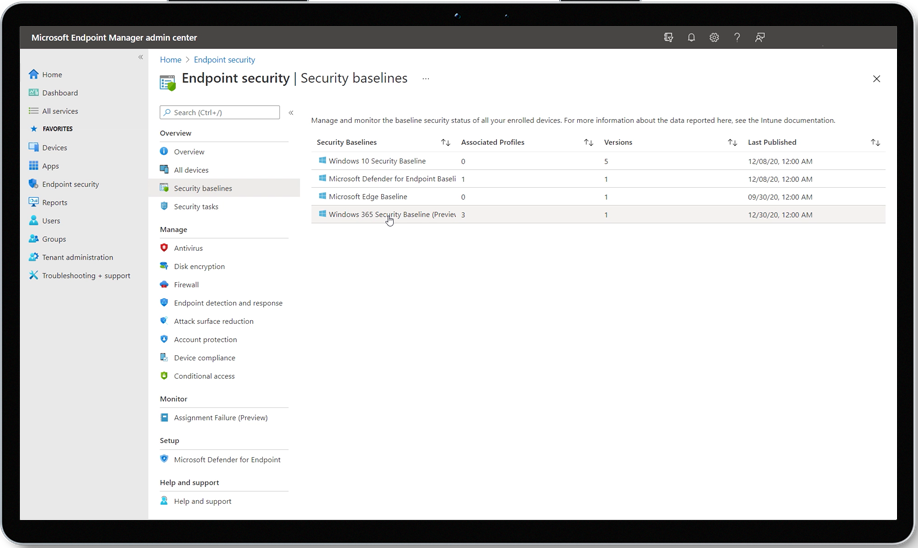Viewport: 918px width, 548px height.
Task: Sort by Associated Profiles column
Action: pos(588,143)
